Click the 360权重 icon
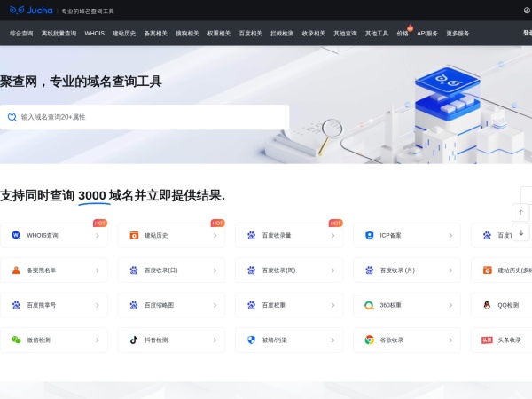The width and height of the screenshot is (532, 399). [x=369, y=305]
